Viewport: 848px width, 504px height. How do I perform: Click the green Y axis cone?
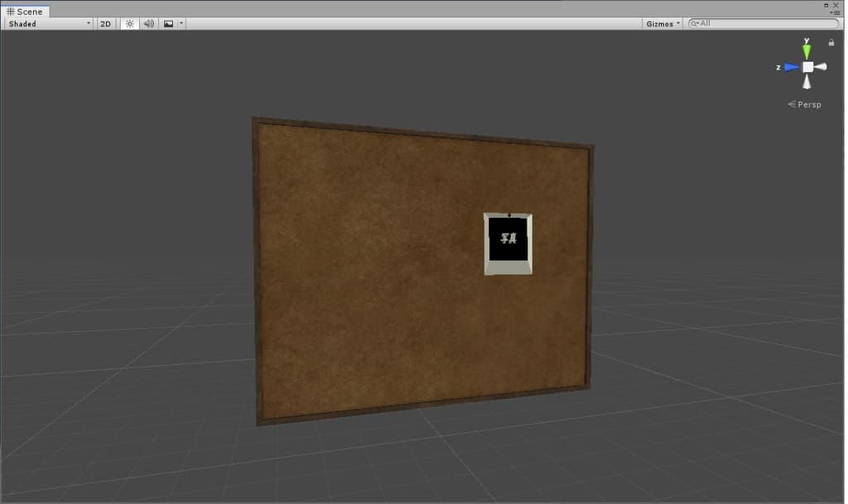(x=807, y=51)
